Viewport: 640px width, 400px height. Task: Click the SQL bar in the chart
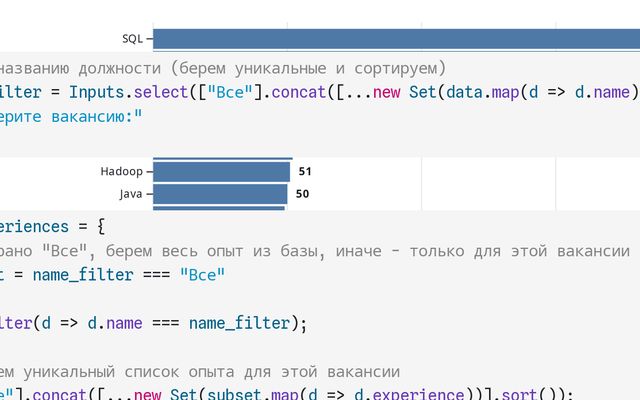coord(396,39)
